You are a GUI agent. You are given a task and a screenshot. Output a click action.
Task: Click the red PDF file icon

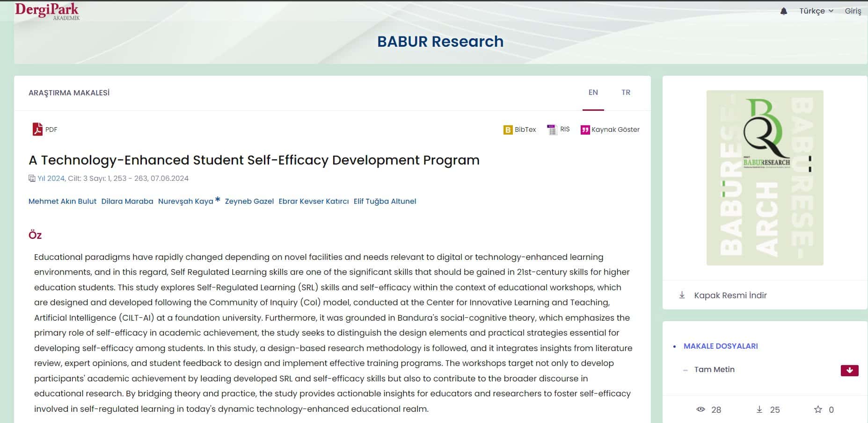(37, 129)
